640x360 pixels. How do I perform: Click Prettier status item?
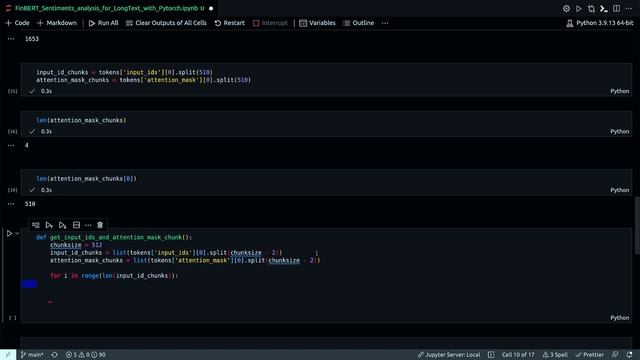(x=590, y=355)
